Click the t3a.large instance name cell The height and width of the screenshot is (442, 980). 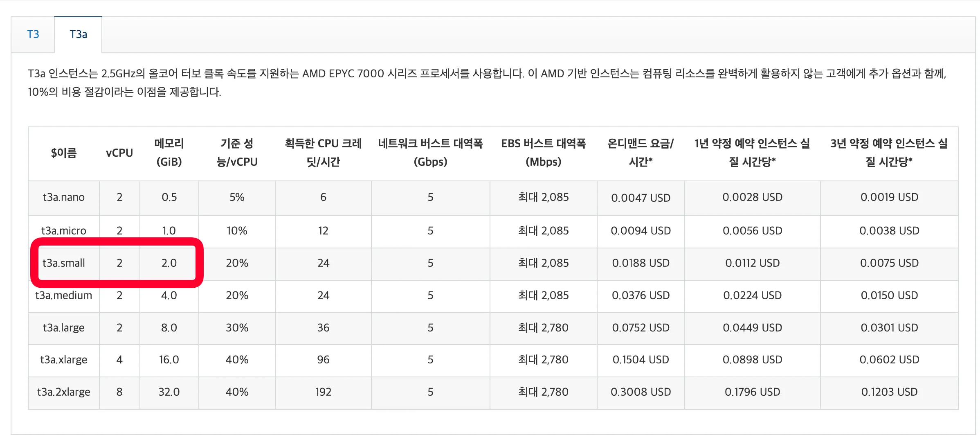click(x=63, y=327)
